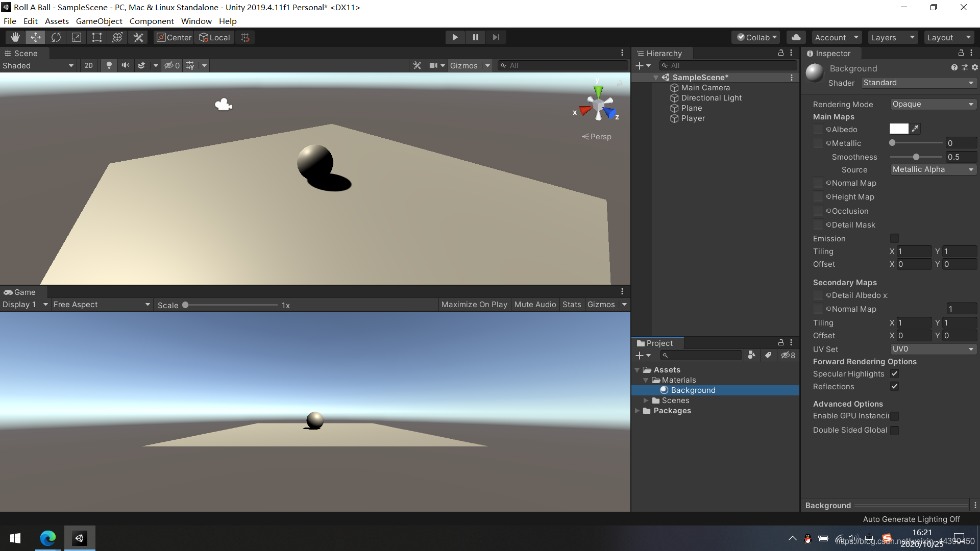Enable GPU Instancing checkbox
980x551 pixels.
coord(894,416)
